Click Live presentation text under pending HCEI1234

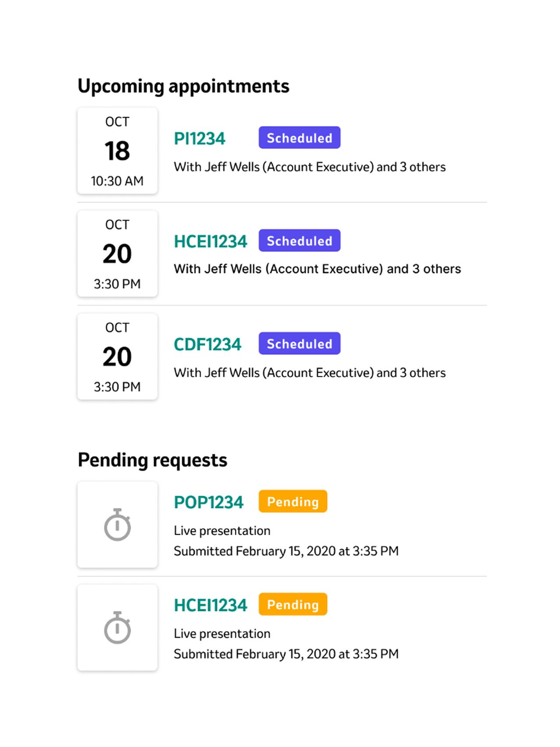click(222, 634)
